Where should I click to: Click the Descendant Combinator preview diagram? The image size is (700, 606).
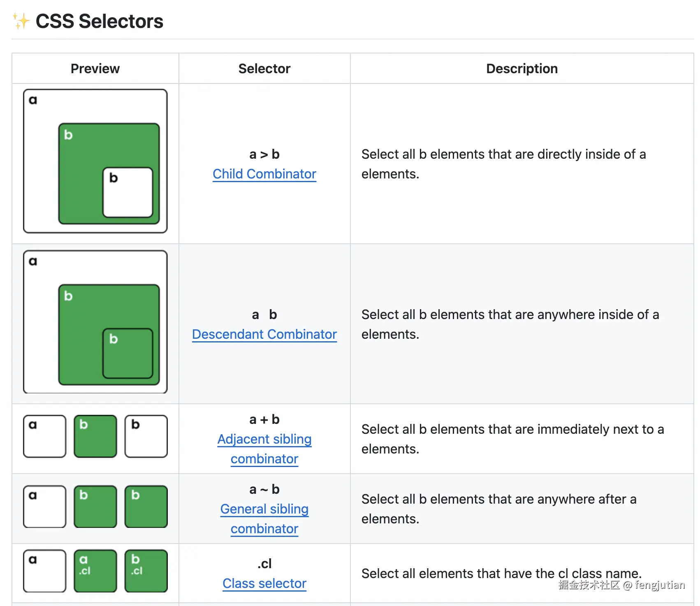[95, 322]
